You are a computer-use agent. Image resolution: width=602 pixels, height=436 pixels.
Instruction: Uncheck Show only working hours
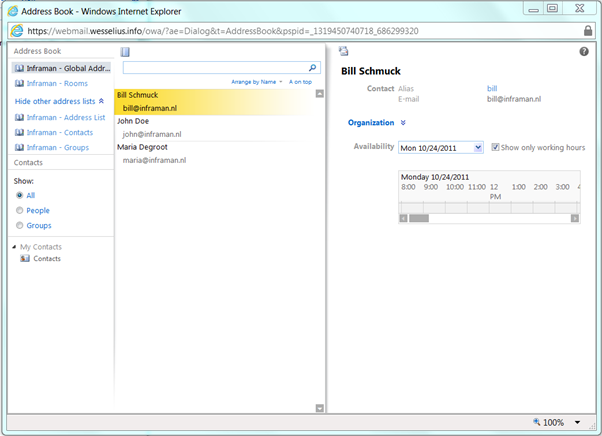pos(495,148)
